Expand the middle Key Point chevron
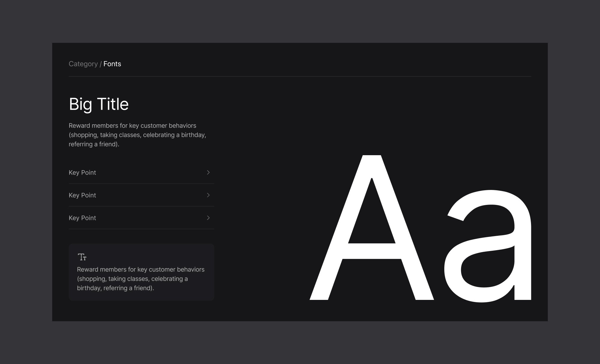 tap(208, 195)
